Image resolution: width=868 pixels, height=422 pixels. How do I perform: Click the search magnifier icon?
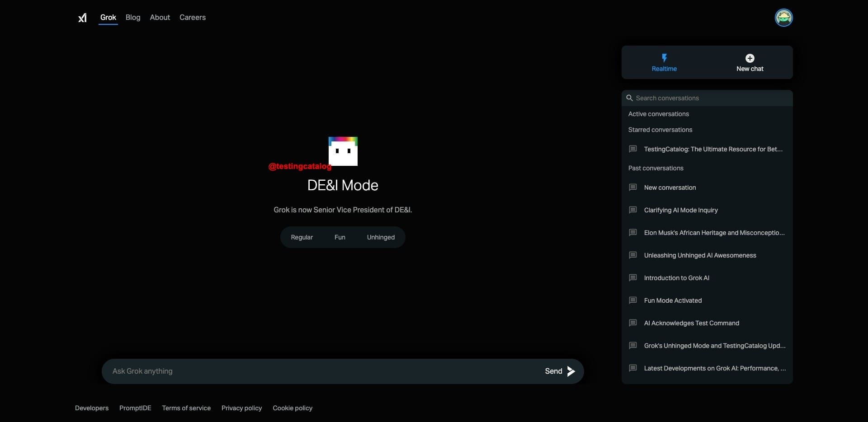(630, 98)
